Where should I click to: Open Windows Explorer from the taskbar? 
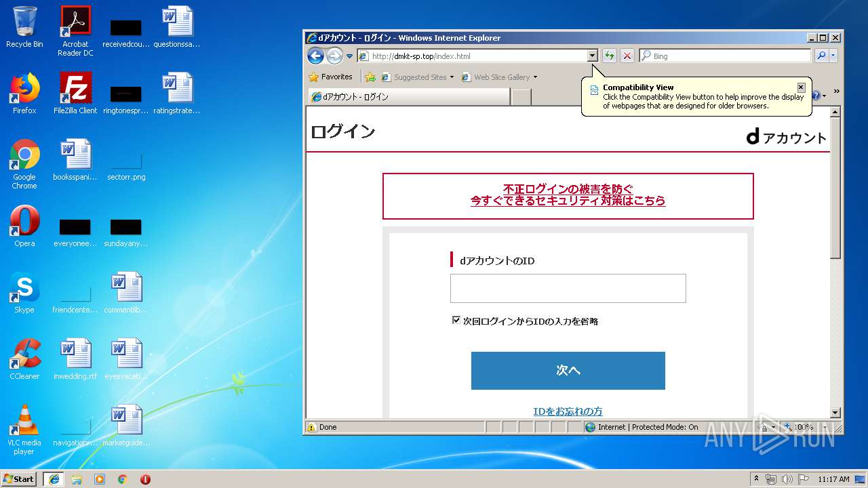(x=77, y=479)
